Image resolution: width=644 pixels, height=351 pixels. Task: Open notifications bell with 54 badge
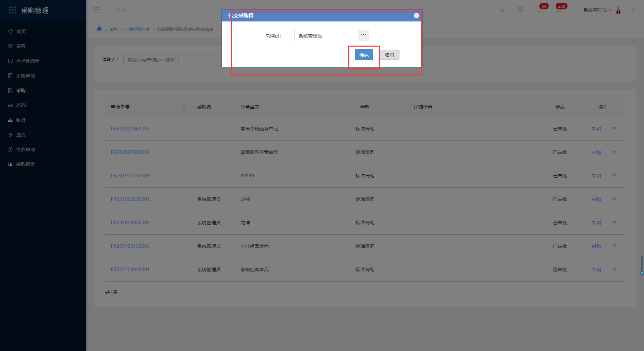539,10
